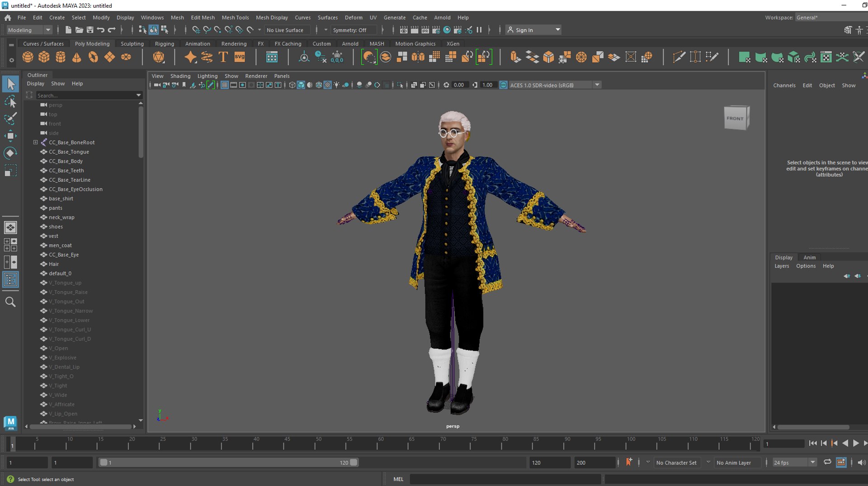Click the Channels menu in Channel Box

click(x=784, y=85)
